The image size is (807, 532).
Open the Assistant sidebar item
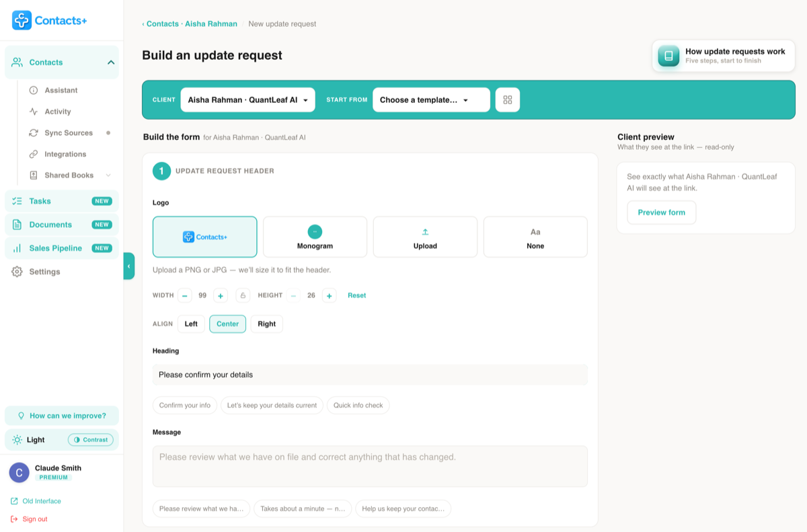click(61, 90)
